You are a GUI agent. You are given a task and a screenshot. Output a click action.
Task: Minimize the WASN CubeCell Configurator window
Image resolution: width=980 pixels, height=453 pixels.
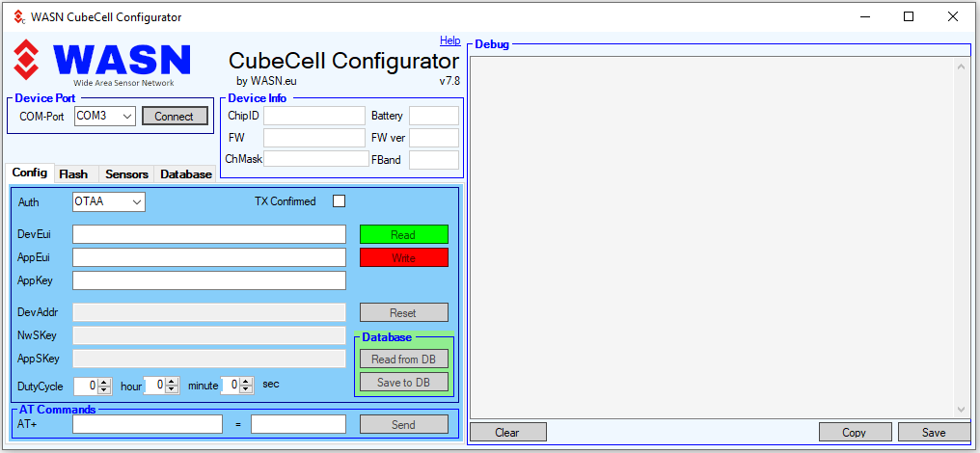865,17
